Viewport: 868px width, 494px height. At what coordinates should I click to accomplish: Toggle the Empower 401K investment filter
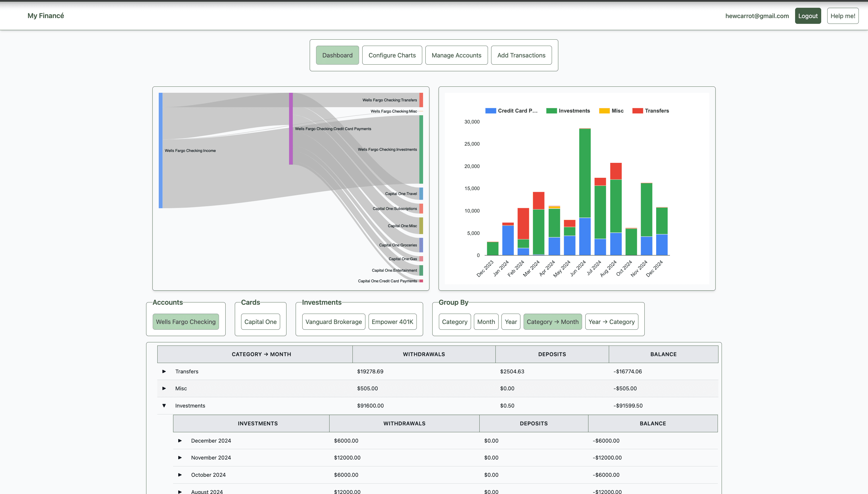[x=392, y=322]
